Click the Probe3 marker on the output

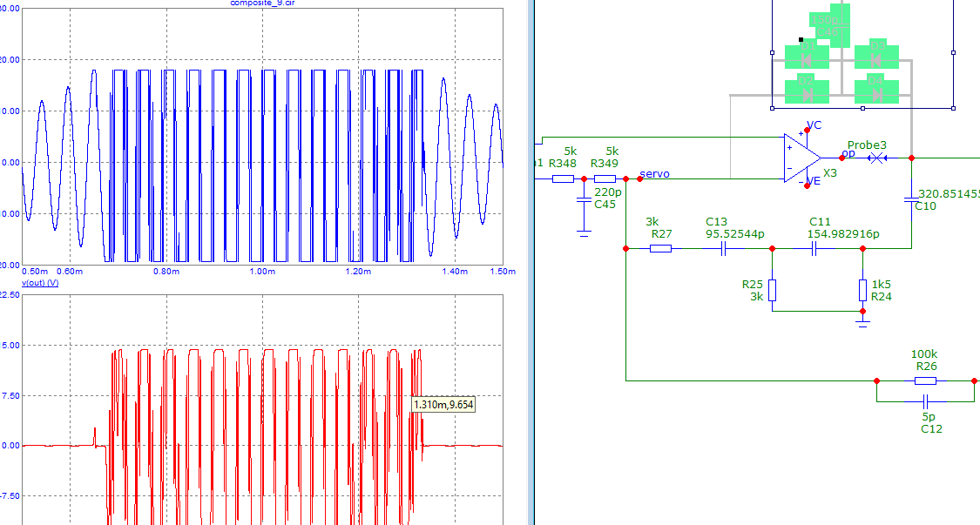(x=877, y=158)
